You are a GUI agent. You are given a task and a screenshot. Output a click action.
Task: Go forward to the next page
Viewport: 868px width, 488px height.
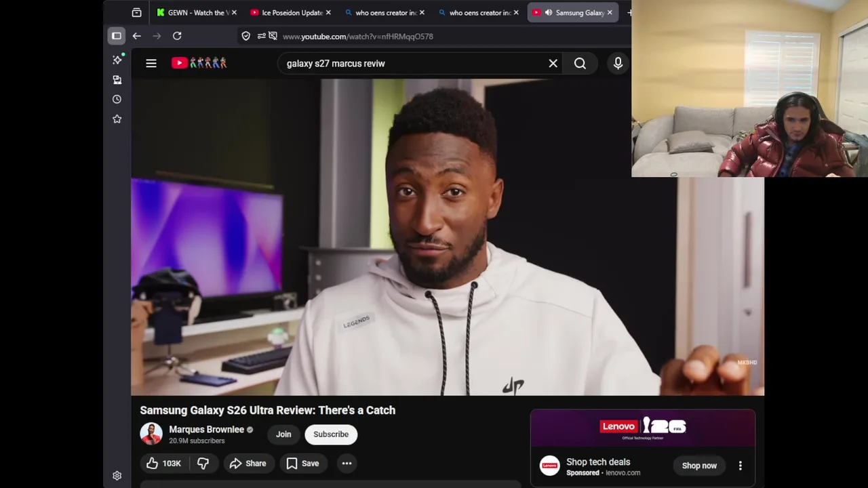(157, 36)
